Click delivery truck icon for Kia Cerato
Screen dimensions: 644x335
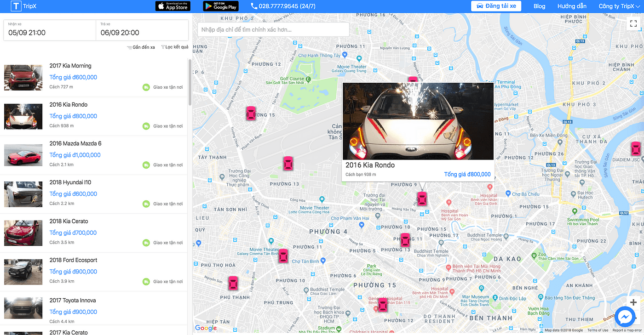146,243
